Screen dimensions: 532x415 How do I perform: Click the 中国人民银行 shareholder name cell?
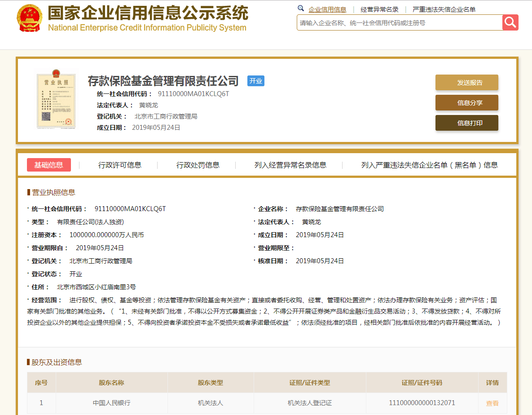(x=112, y=403)
